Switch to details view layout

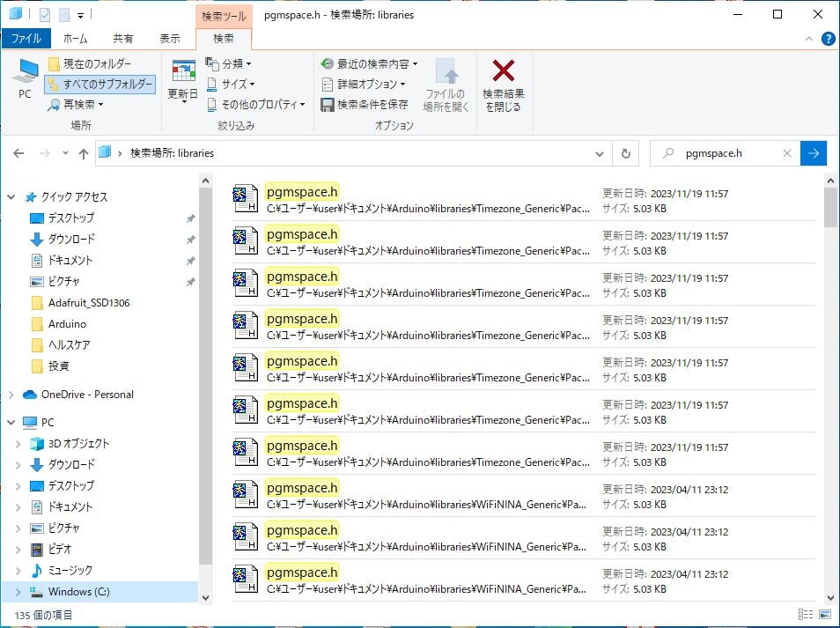[x=805, y=615]
